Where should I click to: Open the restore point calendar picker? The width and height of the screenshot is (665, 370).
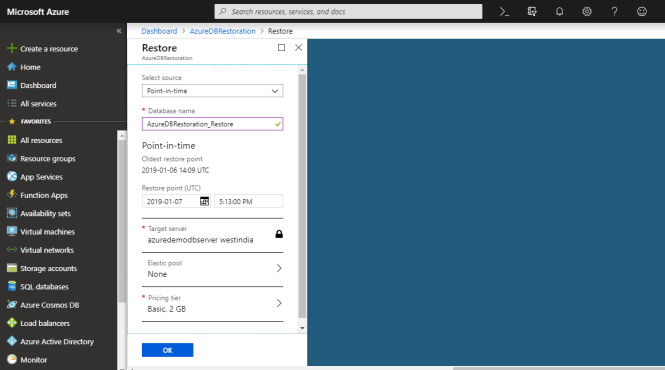click(x=204, y=201)
